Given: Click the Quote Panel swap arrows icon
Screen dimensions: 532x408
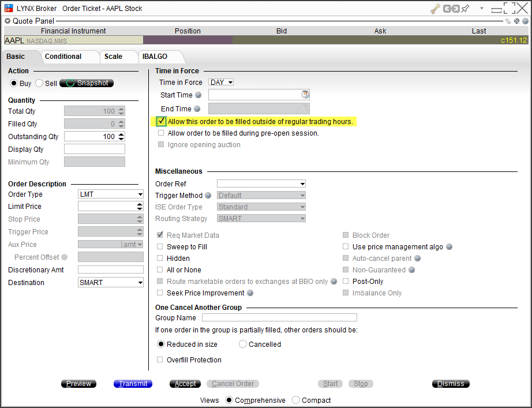Looking at the screenshot, I should pos(508,21).
